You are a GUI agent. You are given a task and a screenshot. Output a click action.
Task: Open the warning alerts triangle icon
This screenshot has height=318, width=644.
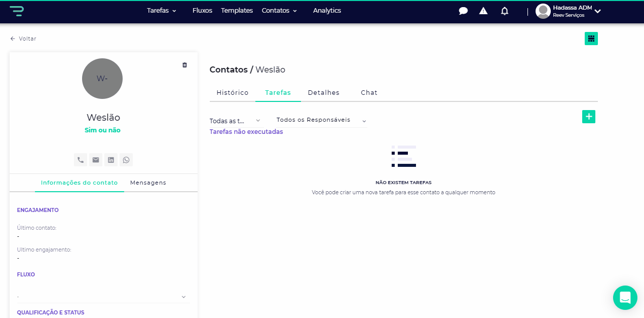[483, 11]
